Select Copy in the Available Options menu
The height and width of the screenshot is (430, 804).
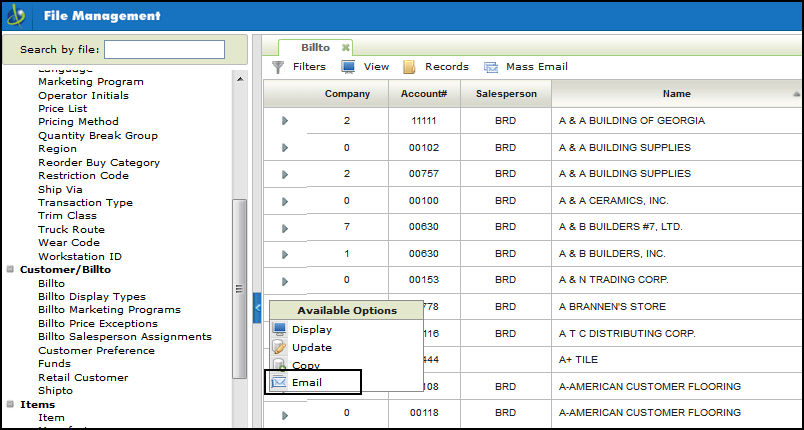pyautogui.click(x=305, y=365)
